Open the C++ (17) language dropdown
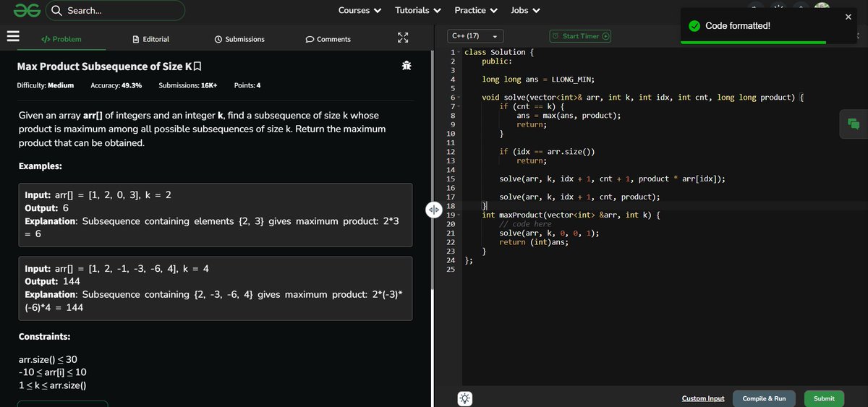The width and height of the screenshot is (868, 407). point(475,36)
